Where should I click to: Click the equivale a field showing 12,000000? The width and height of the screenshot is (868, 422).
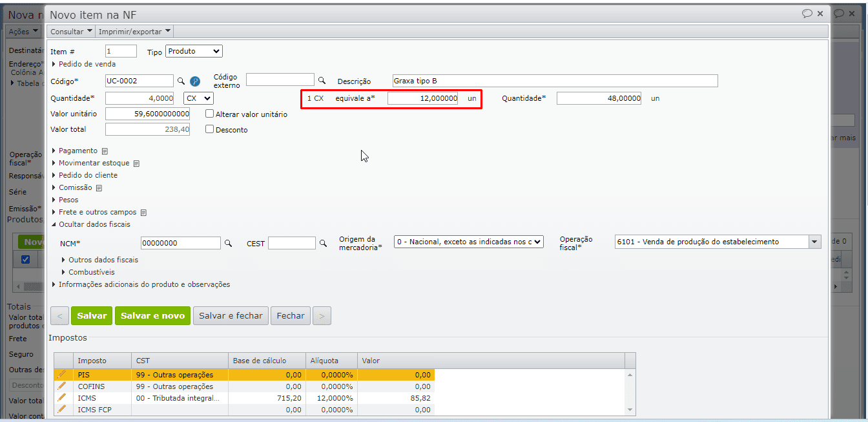pyautogui.click(x=423, y=98)
